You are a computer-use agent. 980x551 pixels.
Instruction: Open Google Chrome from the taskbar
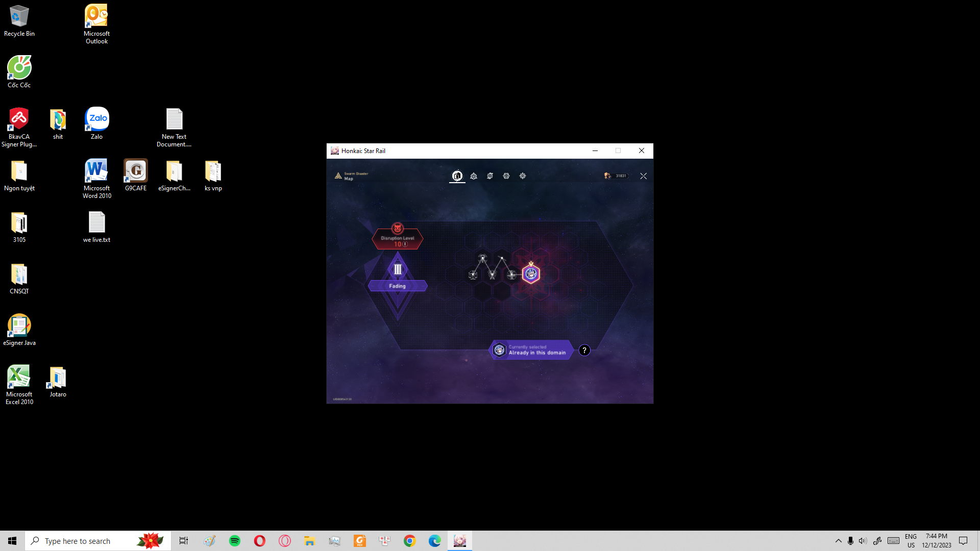tap(409, 541)
